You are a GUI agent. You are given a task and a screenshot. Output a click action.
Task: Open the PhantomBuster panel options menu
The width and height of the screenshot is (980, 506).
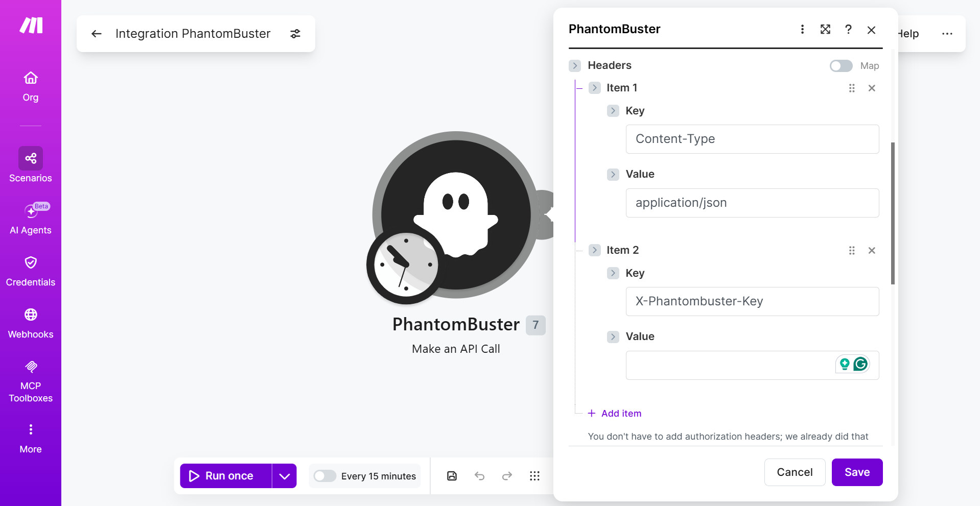pos(802,30)
